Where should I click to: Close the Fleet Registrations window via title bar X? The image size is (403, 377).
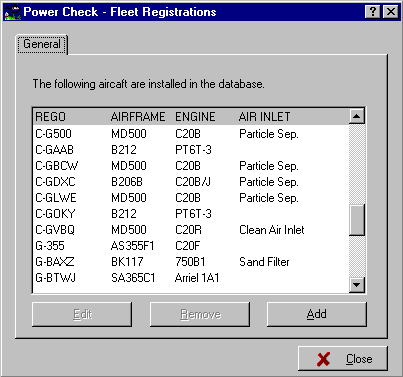tap(390, 12)
